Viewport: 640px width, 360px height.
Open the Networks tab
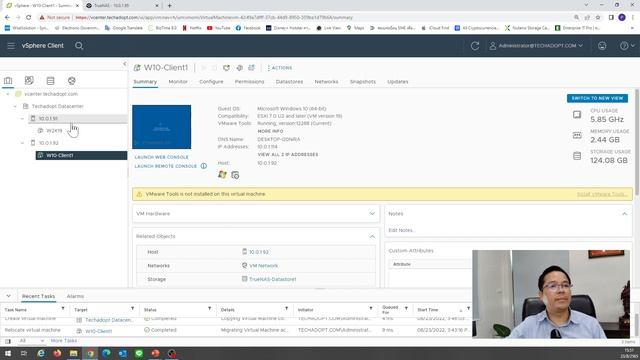(x=327, y=82)
